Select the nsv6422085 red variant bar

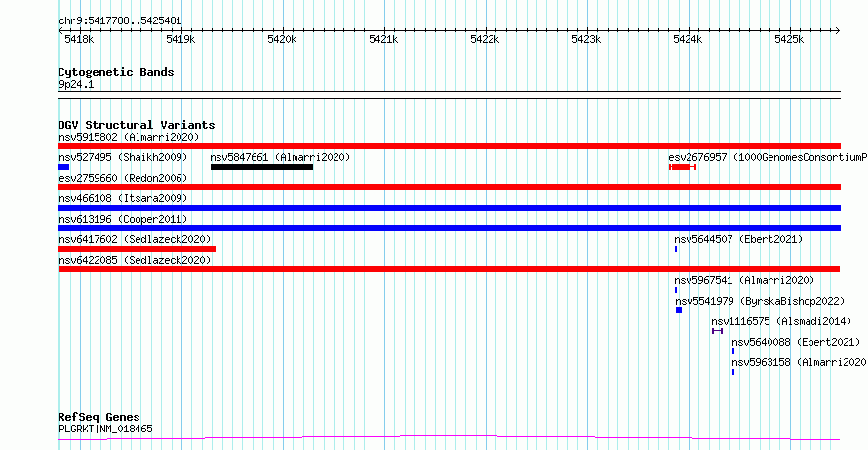[x=449, y=269]
